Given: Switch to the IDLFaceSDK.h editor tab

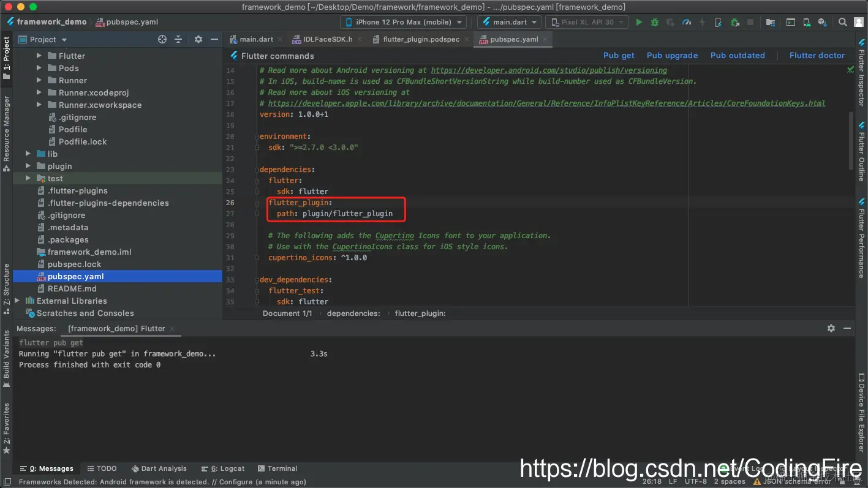Looking at the screenshot, I should tap(328, 39).
